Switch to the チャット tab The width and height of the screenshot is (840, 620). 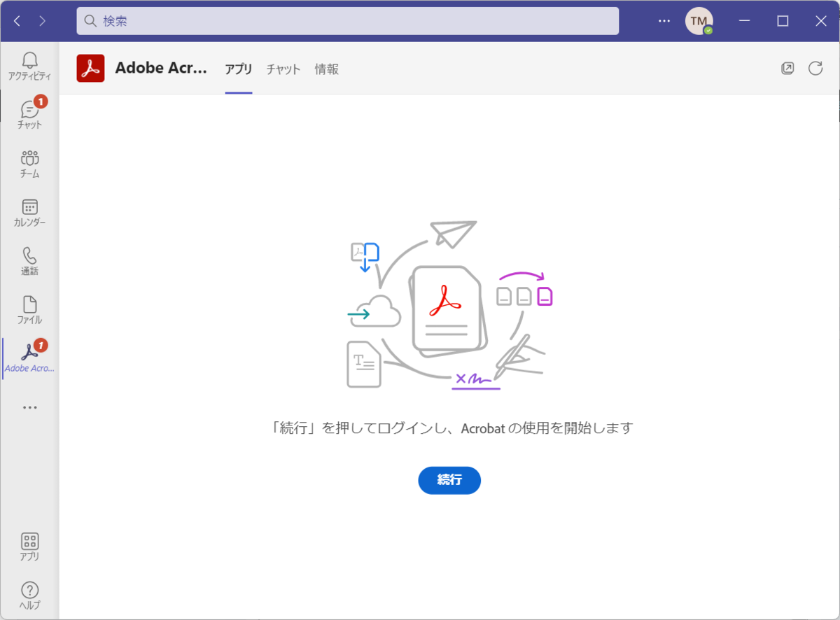[x=283, y=69]
